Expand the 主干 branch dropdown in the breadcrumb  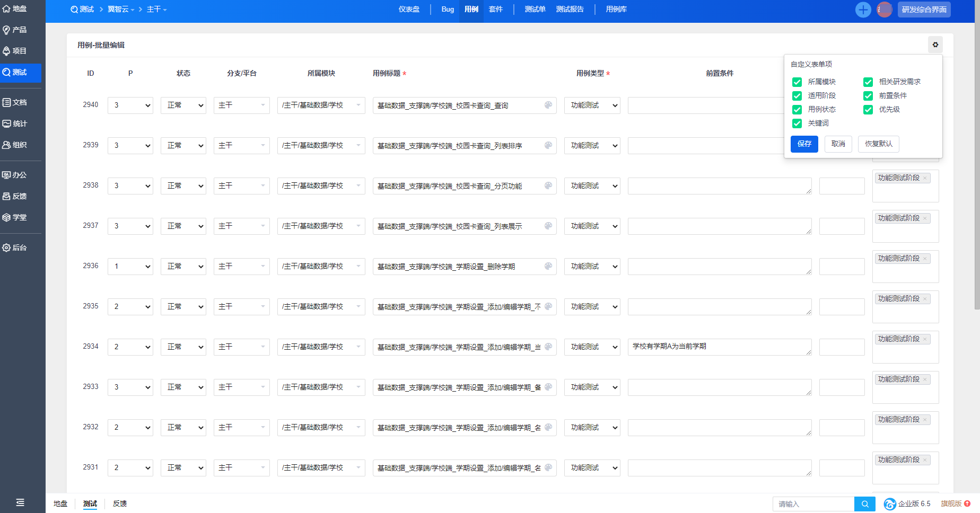point(157,10)
